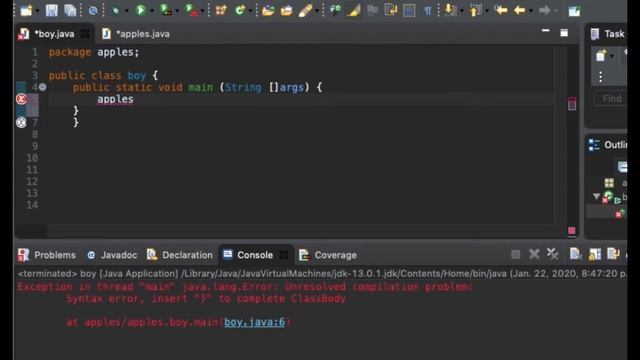Click the New Java Package icon

click(x=221, y=10)
